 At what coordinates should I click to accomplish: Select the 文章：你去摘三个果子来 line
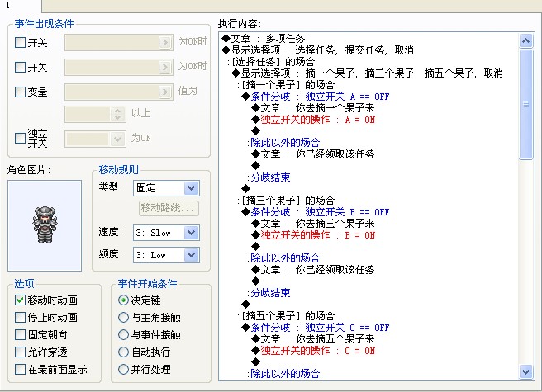pos(313,224)
